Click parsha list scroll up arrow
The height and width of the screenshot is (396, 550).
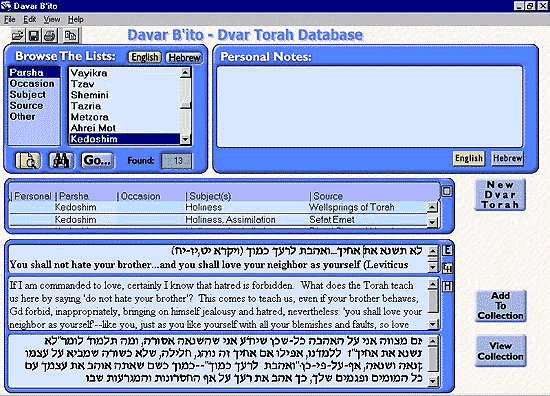point(185,73)
